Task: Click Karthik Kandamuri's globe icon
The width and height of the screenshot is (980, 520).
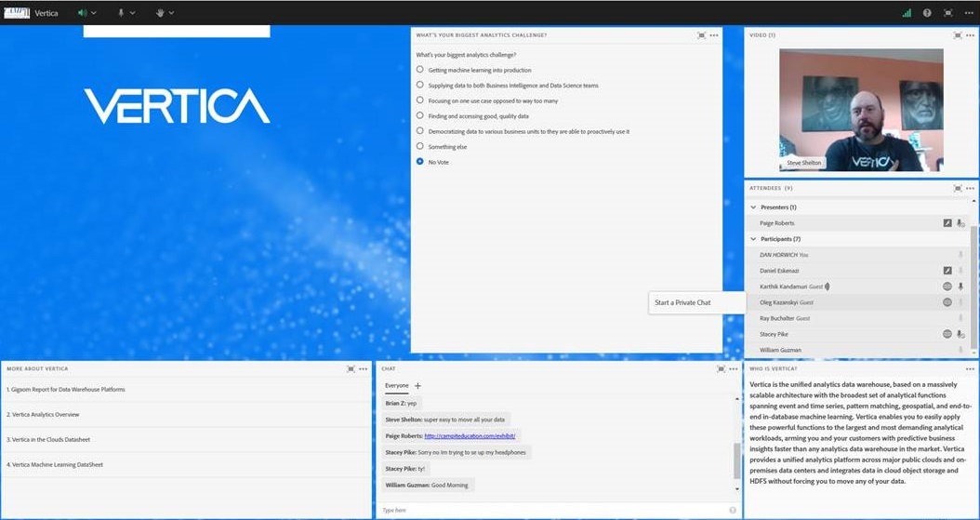Action: click(x=947, y=287)
